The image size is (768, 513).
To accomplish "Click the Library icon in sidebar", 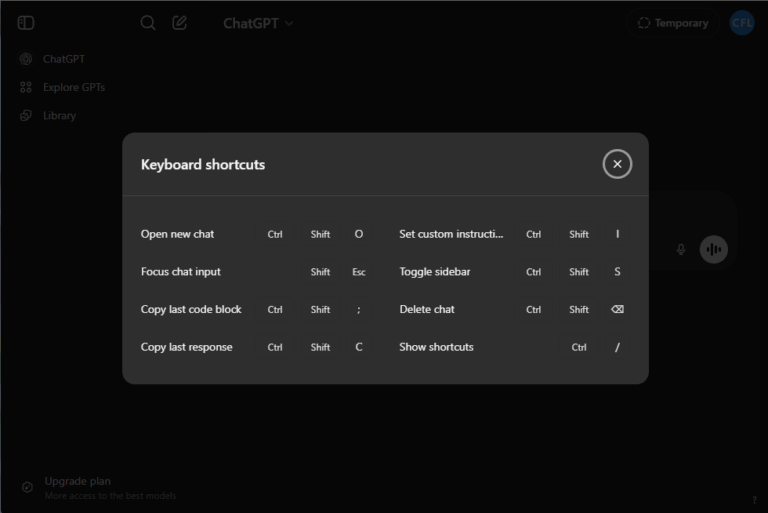I will click(26, 116).
